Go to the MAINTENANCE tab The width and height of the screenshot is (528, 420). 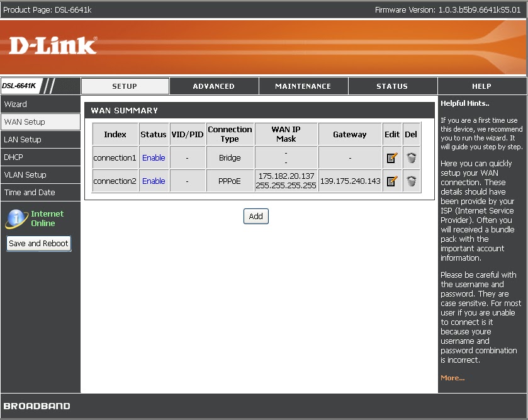(303, 86)
